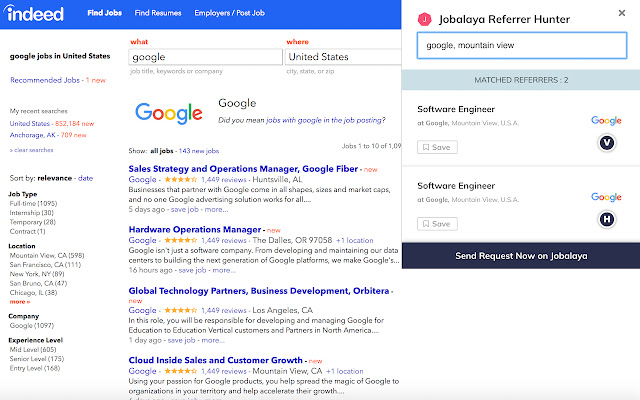Image resolution: width=640 pixels, height=400 pixels.
Task: Open Cloud Inside Sales and Customer Growth job
Action: 216,360
